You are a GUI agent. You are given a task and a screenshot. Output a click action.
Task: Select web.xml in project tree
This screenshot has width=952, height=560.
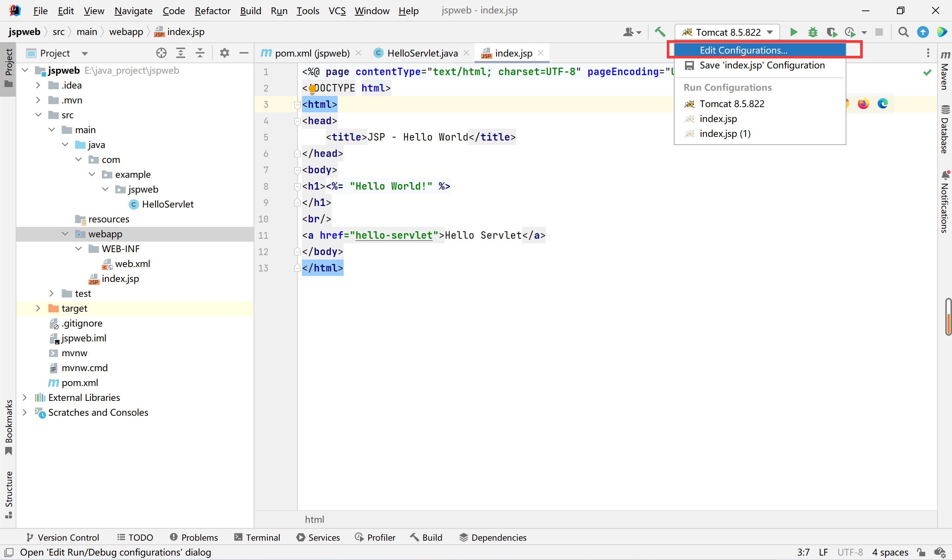coord(133,264)
